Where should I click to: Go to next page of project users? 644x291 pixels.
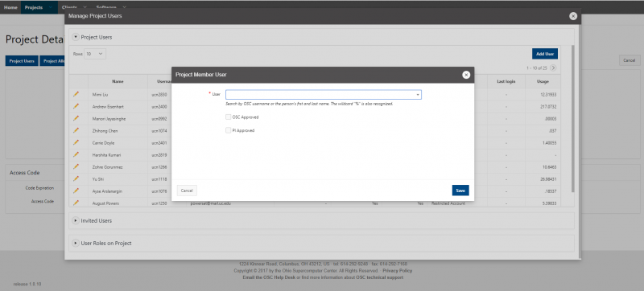point(553,68)
